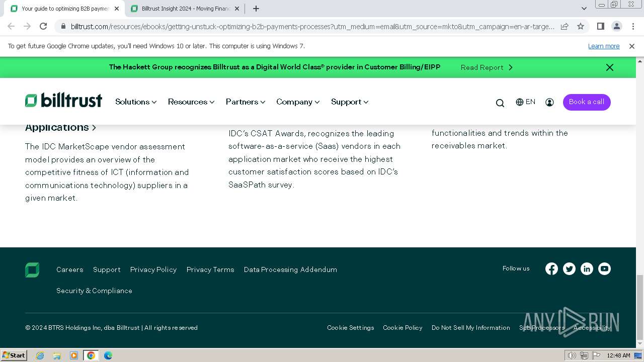Open Privacy Terms footer link
This screenshot has width=644, height=362.
tap(210, 270)
